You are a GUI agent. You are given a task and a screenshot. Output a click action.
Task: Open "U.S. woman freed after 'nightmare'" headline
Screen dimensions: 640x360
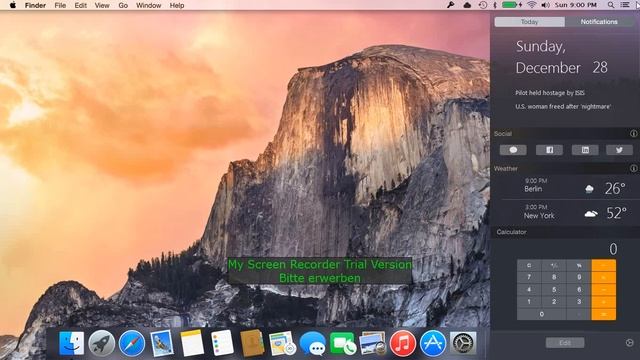(x=563, y=107)
